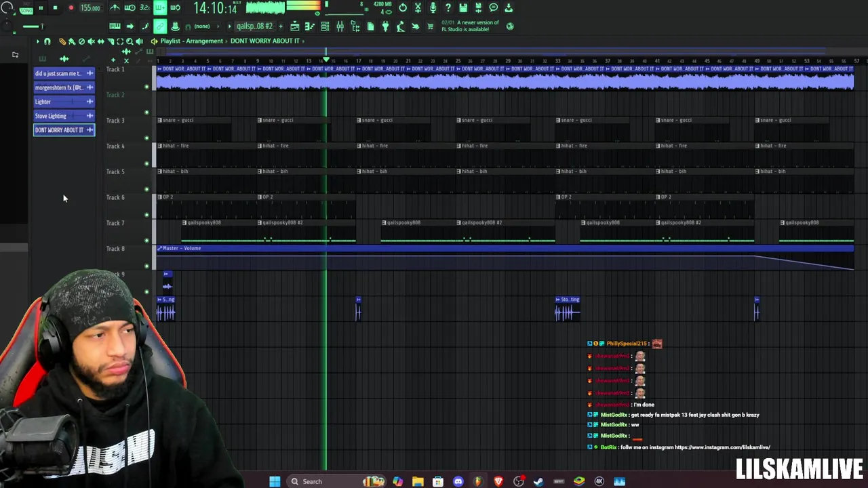
Task: Select 'did u just scam me' clip in picker
Action: click(x=64, y=73)
